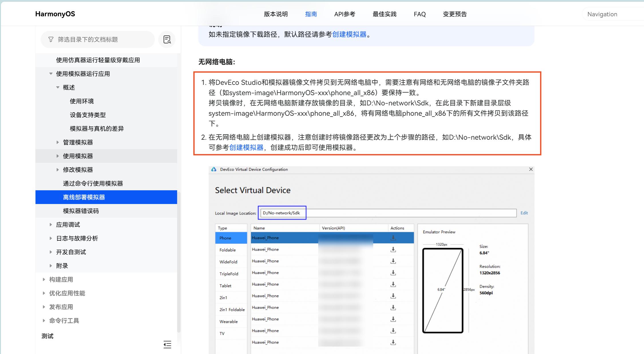Expand the 修改模拟器 section
The image size is (644, 354).
tap(58, 169)
